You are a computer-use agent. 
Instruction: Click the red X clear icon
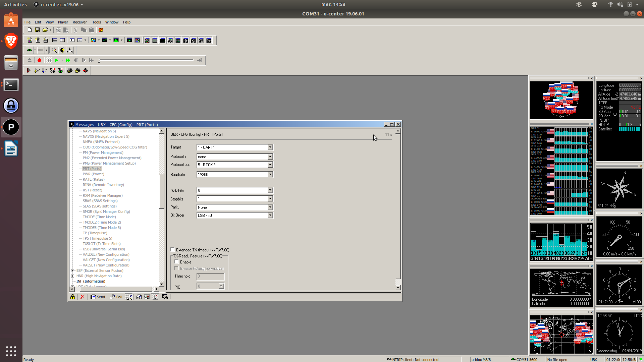point(83,297)
